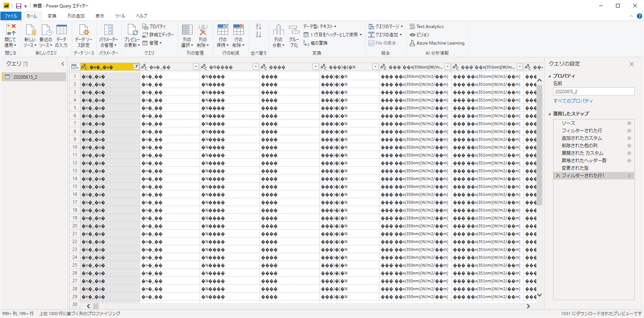Click the query name field 20200615_2
Screen dimensions: 644x318
tap(594, 92)
